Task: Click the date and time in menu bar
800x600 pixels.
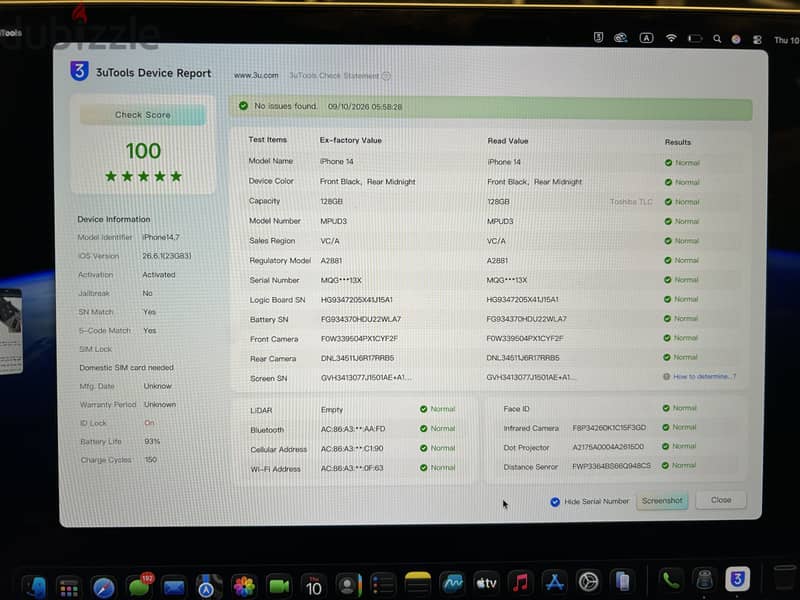Action: point(786,40)
